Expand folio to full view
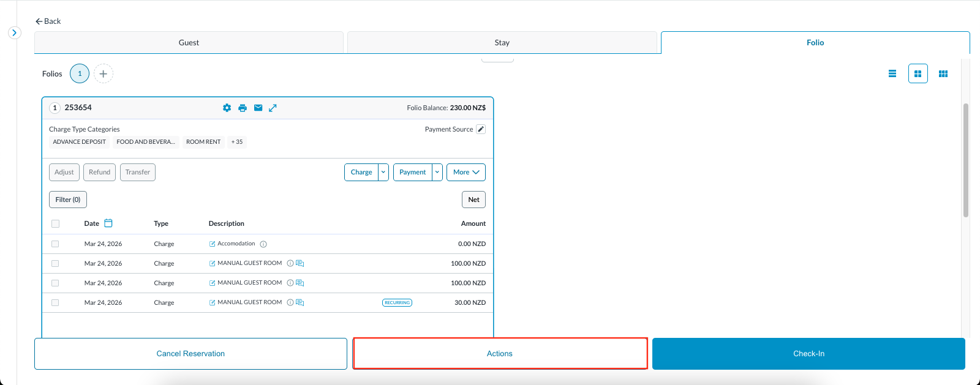 [x=273, y=108]
